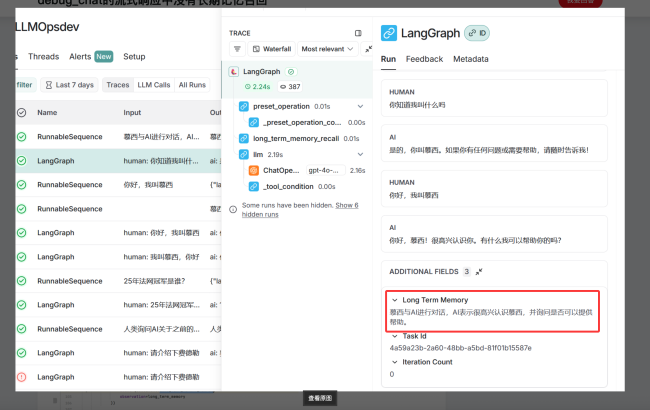Click the info icon beside hidden runs notice
Image resolution: width=650 pixels, height=410 pixels.
tap(233, 209)
